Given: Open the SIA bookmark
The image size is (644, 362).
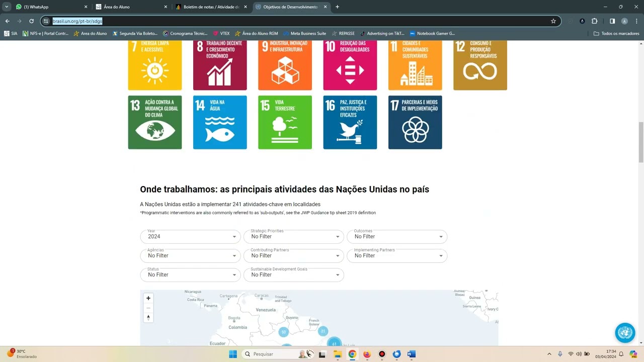Looking at the screenshot, I should pyautogui.click(x=11, y=33).
